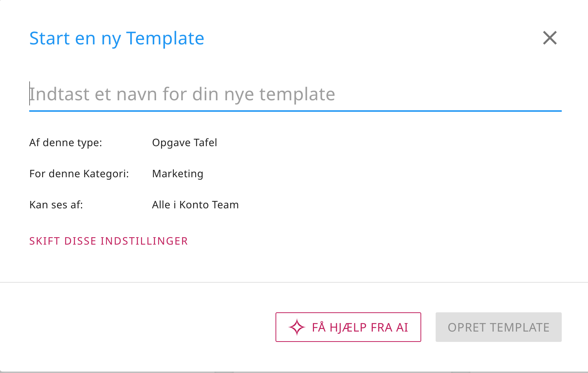The width and height of the screenshot is (588, 373).
Task: Click the word "TEMPLATE" on the grey button
Action: [519, 327]
